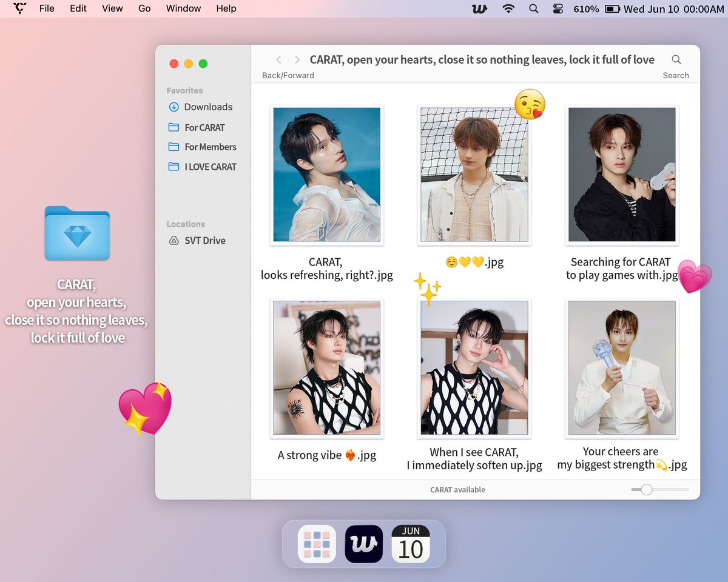Open the Window menu
Screen dimensions: 728x582
pos(183,8)
